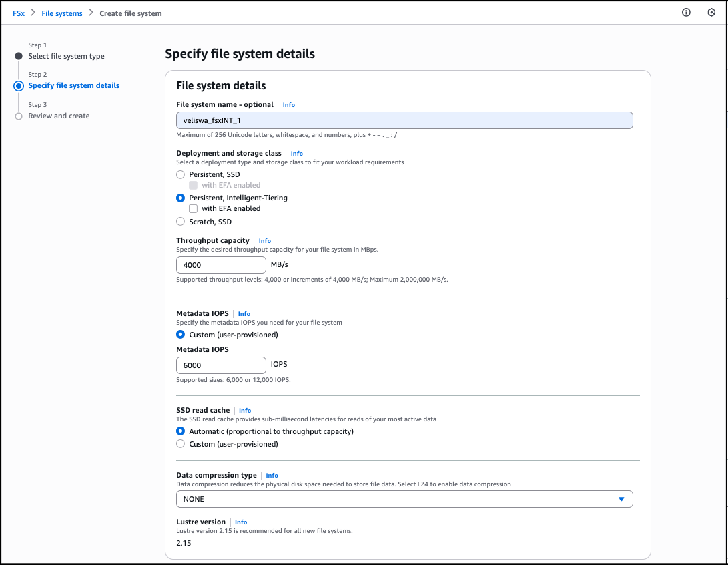Screen dimensions: 728x565
Task: Select Specify file system details step
Action: click(x=74, y=85)
